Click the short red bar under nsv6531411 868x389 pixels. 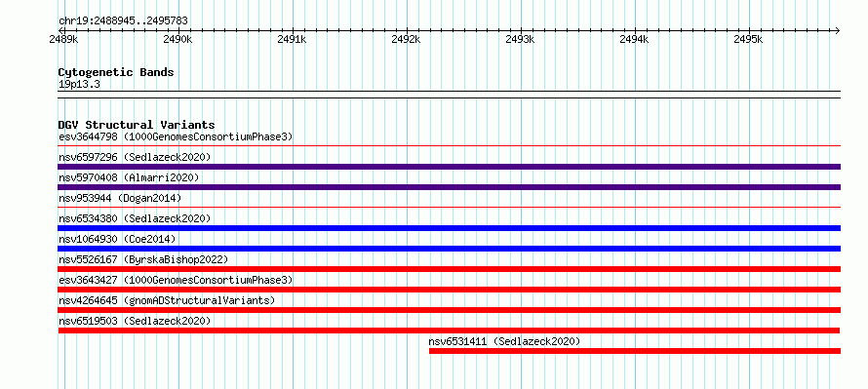[x=635, y=351]
